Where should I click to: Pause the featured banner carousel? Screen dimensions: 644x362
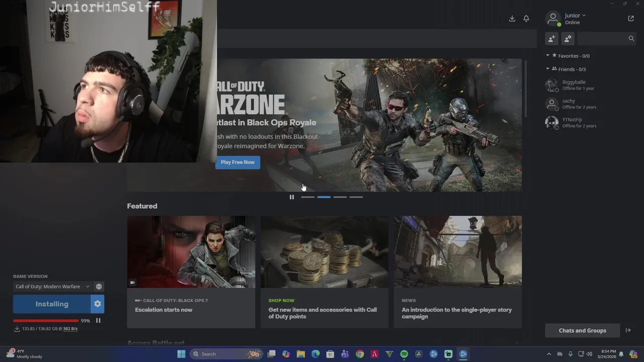tap(292, 197)
